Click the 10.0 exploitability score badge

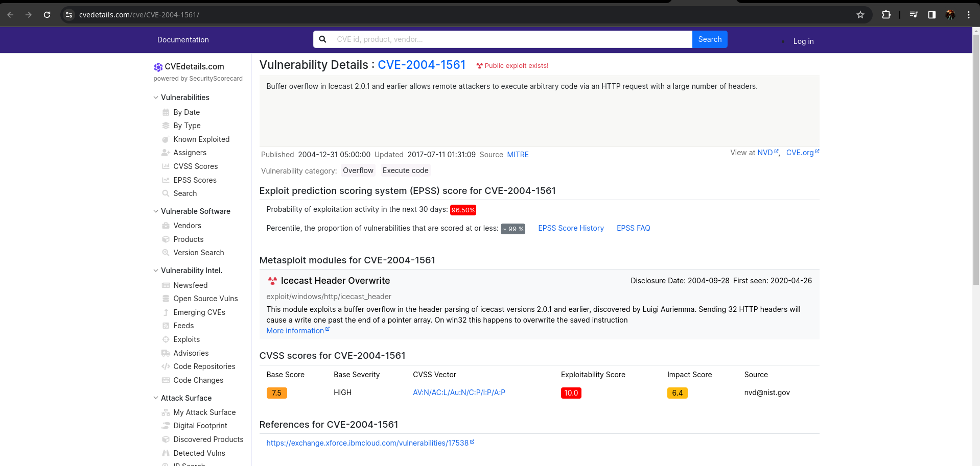(x=571, y=393)
